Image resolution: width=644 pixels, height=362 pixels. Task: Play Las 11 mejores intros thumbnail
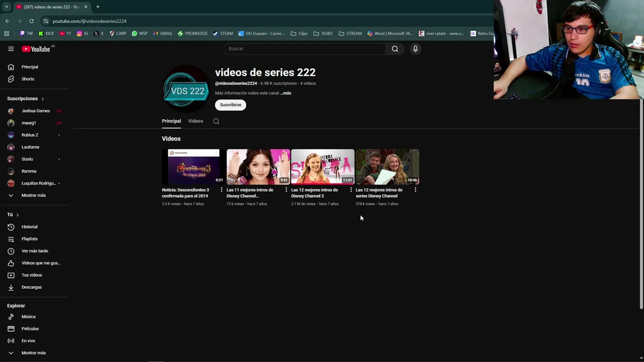[258, 166]
